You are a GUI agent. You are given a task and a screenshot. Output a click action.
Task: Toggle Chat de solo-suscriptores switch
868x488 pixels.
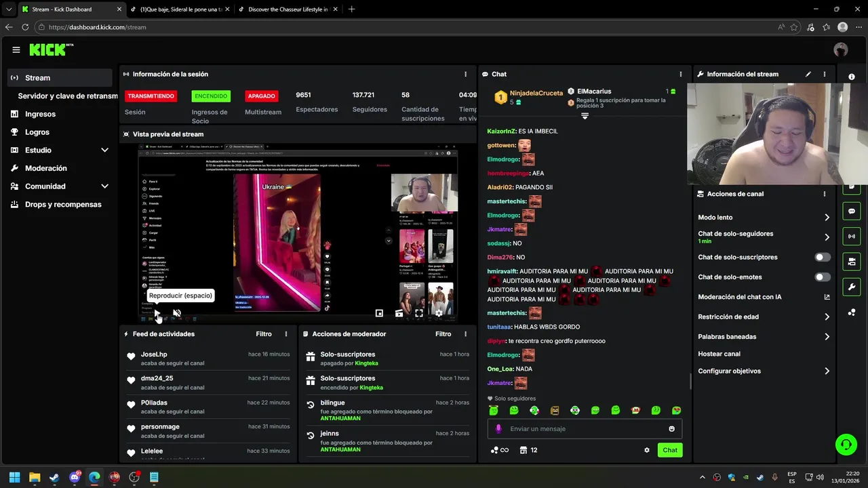(822, 258)
